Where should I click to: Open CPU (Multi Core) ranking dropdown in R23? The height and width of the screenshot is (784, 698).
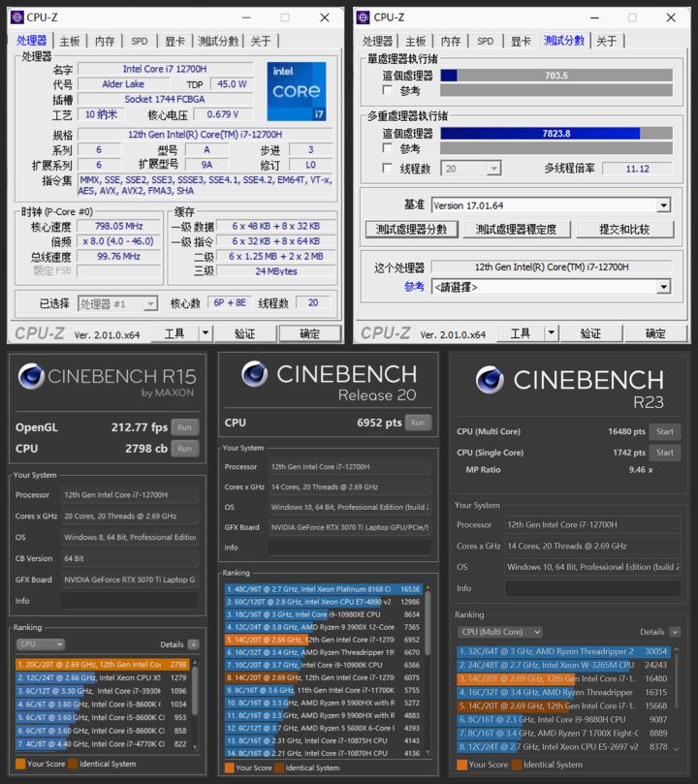click(500, 632)
